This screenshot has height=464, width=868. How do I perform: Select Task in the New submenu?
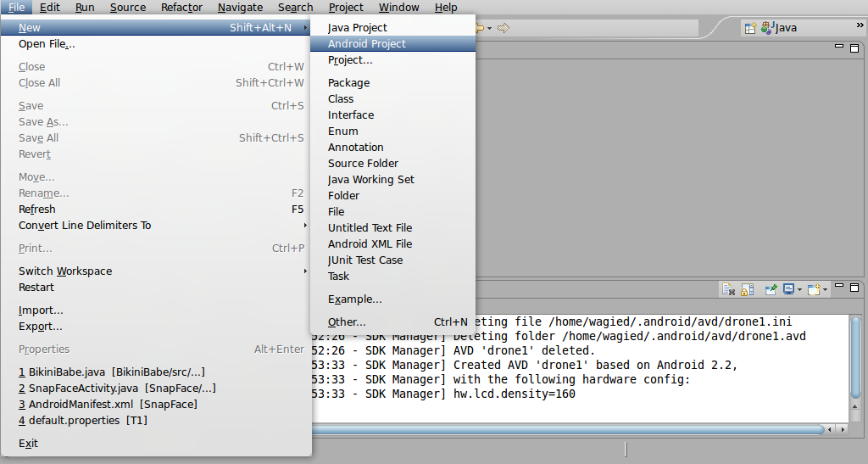point(393,276)
